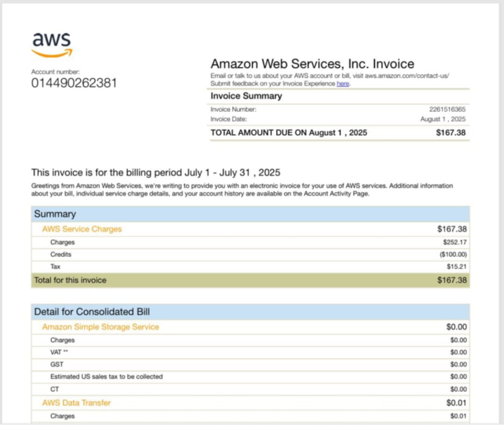Click the billing period July 1 - July 31 heading
The image size is (504, 425).
click(155, 173)
